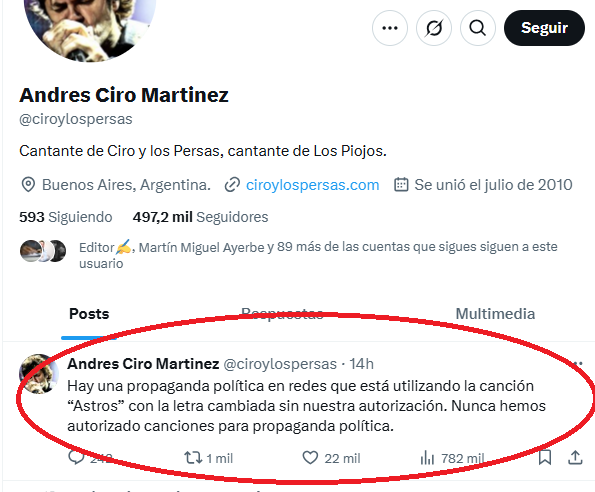
Task: View post analytics bar chart icon
Action: (x=427, y=457)
